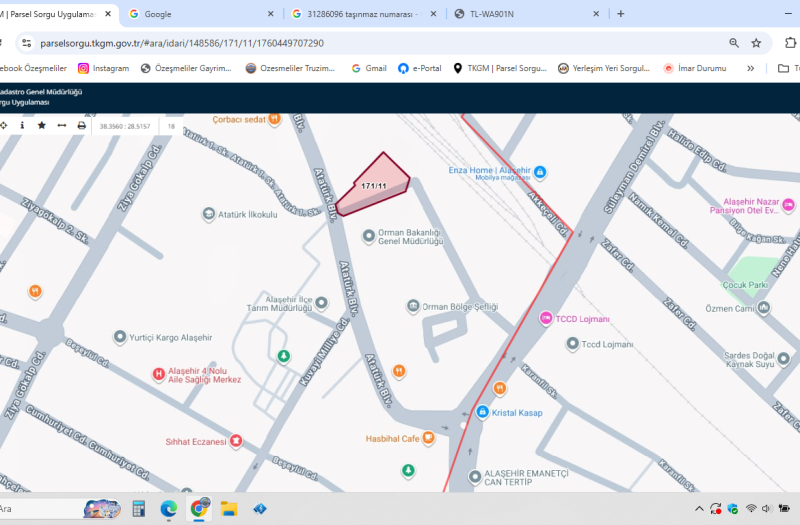Click the TCCD Lojmanı pink hotel marker
This screenshot has width=800, height=525.
click(546, 318)
